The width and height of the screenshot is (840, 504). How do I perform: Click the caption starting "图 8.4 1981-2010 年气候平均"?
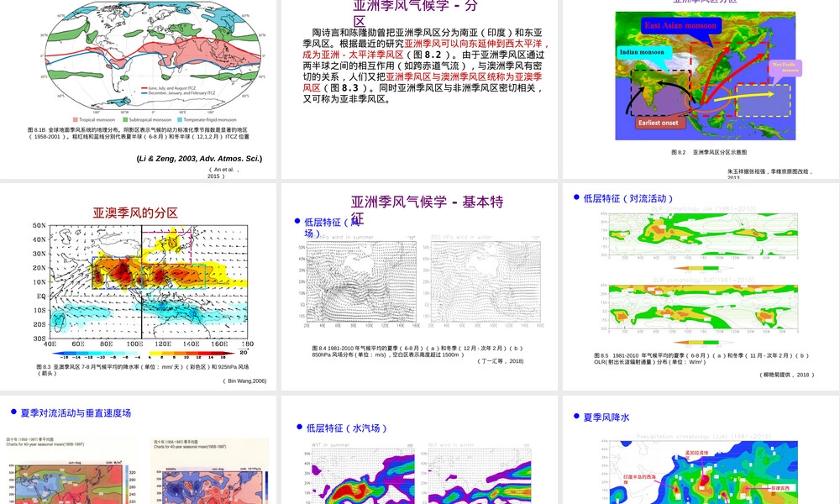(x=417, y=351)
